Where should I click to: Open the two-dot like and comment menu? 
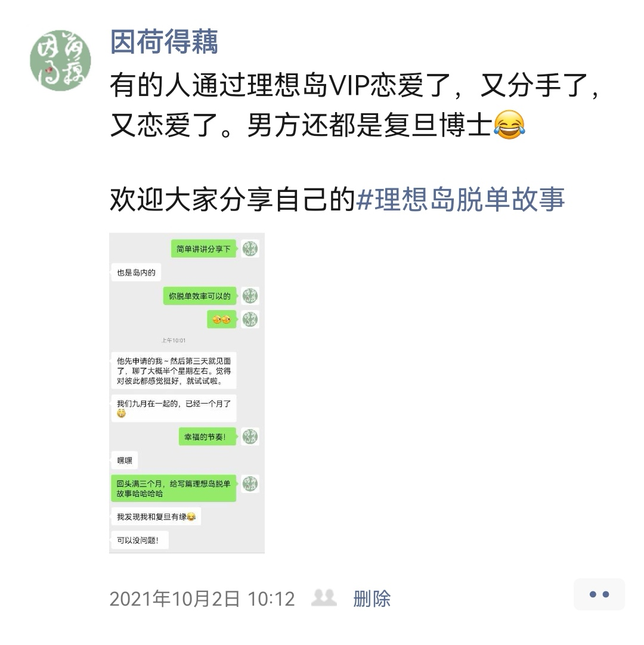(x=599, y=594)
